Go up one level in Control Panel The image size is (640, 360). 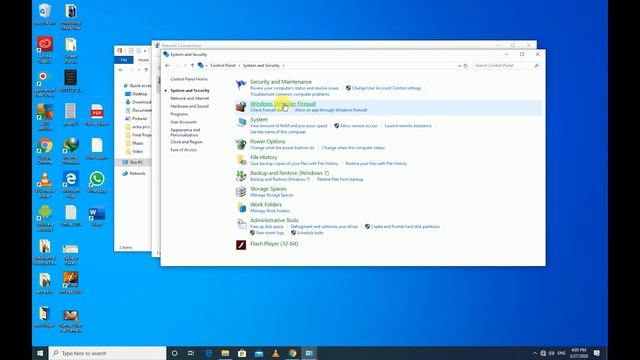click(192, 65)
